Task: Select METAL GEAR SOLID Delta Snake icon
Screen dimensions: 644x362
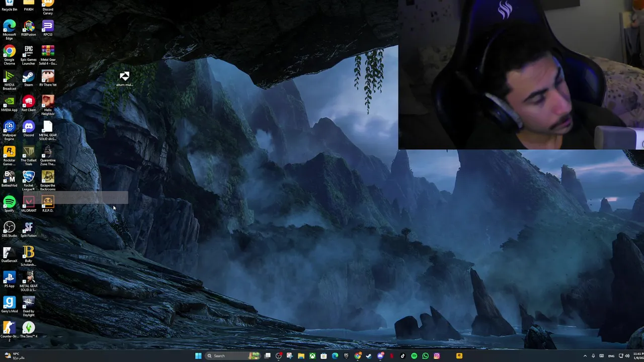Action: point(29,281)
